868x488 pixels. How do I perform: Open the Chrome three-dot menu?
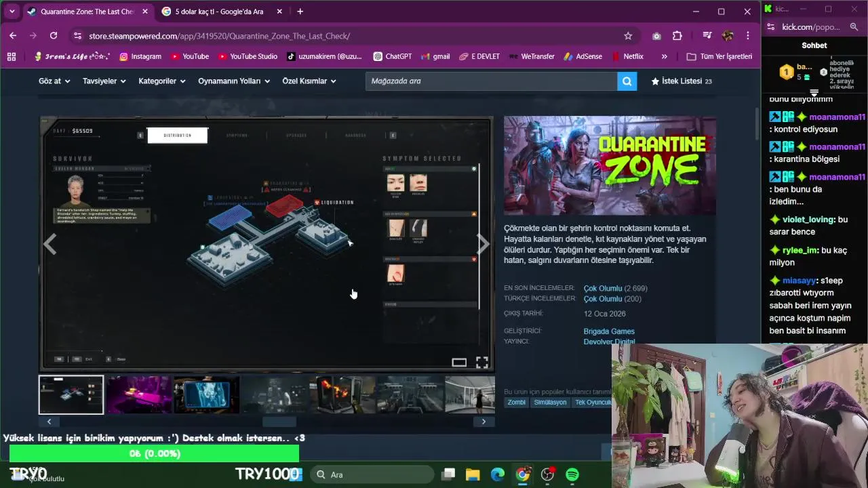pos(748,36)
